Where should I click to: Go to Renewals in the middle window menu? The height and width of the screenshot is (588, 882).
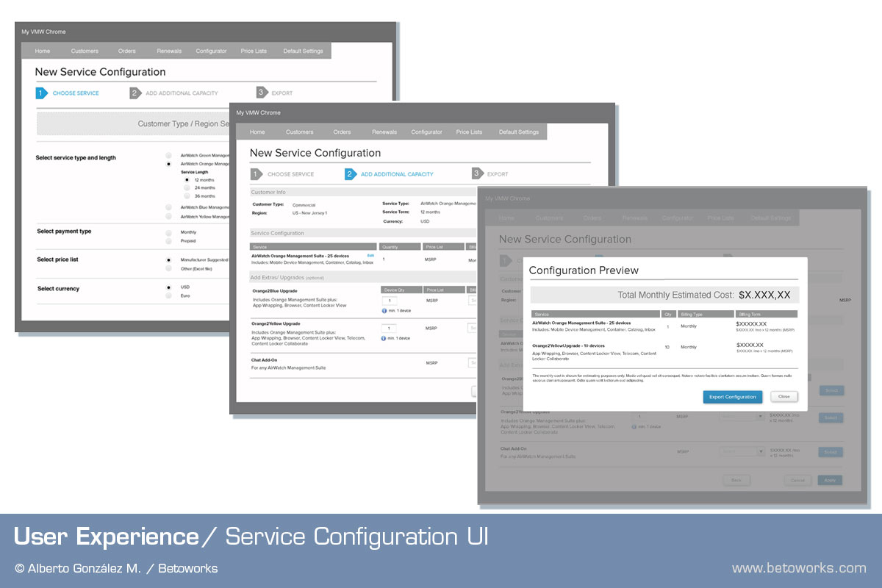(384, 132)
